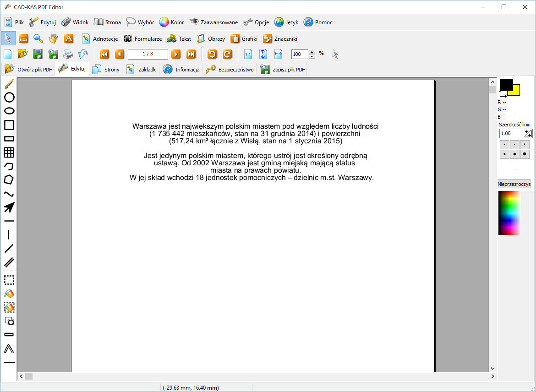Open the Tekst dropdown

point(179,38)
